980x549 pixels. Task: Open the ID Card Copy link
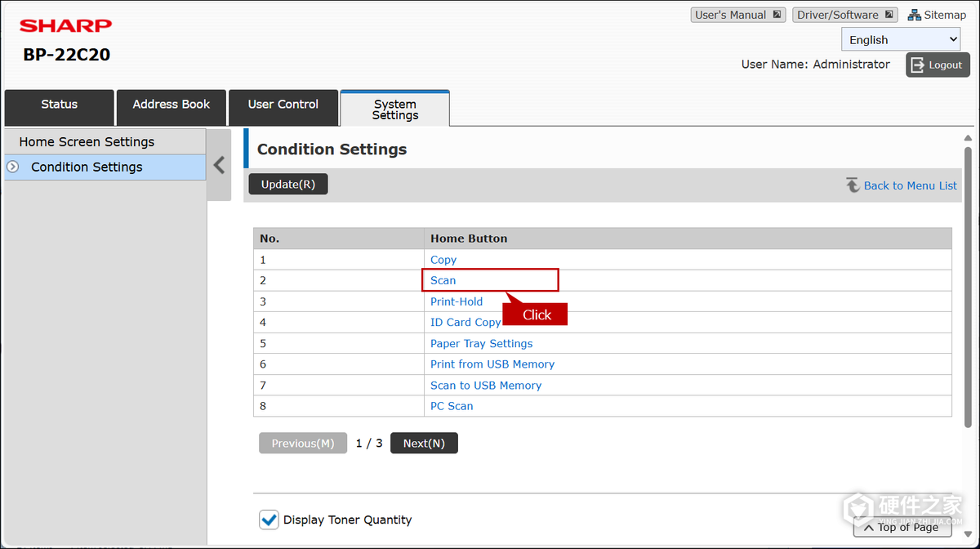pos(465,322)
